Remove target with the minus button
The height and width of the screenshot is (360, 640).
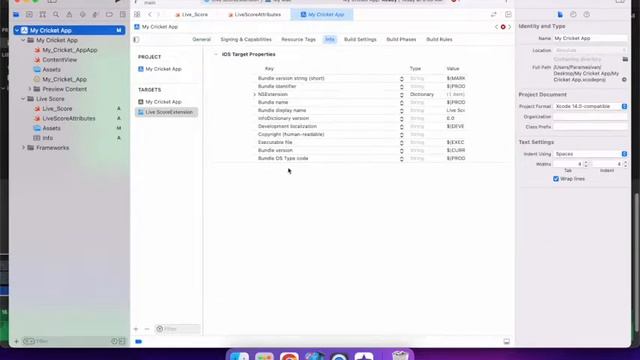click(147, 329)
